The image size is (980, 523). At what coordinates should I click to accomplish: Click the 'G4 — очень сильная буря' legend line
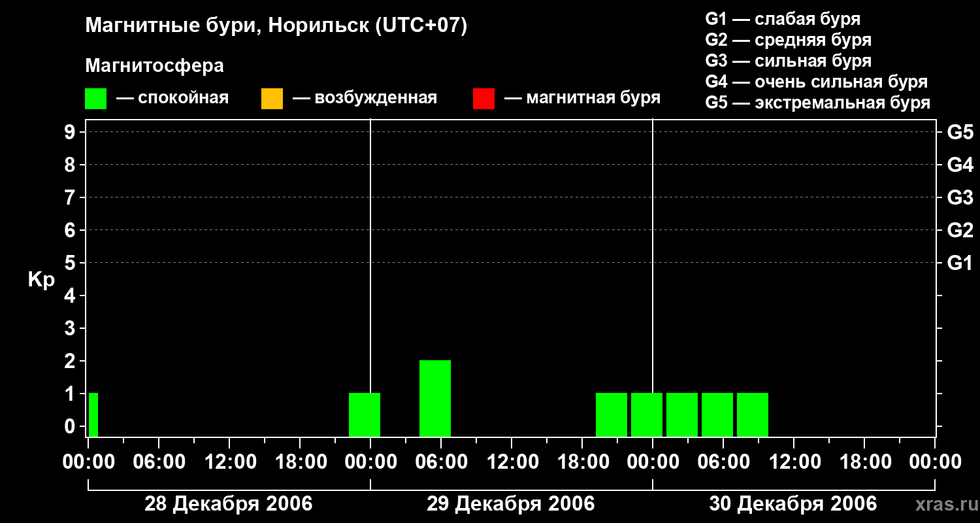817,82
